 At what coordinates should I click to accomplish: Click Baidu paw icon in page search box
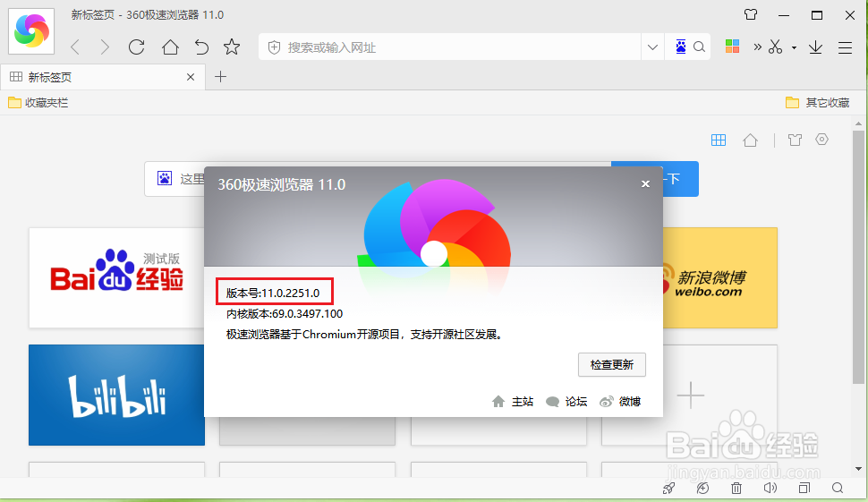165,178
